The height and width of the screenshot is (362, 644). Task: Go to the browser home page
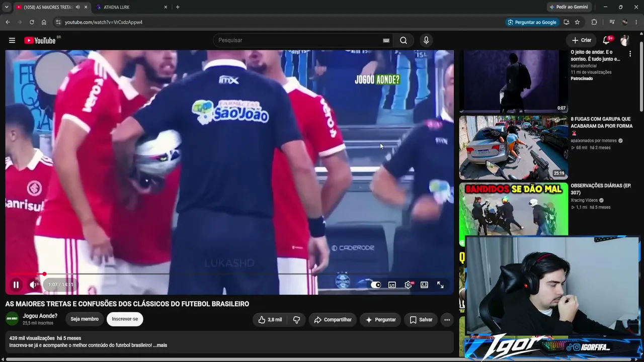click(x=44, y=22)
